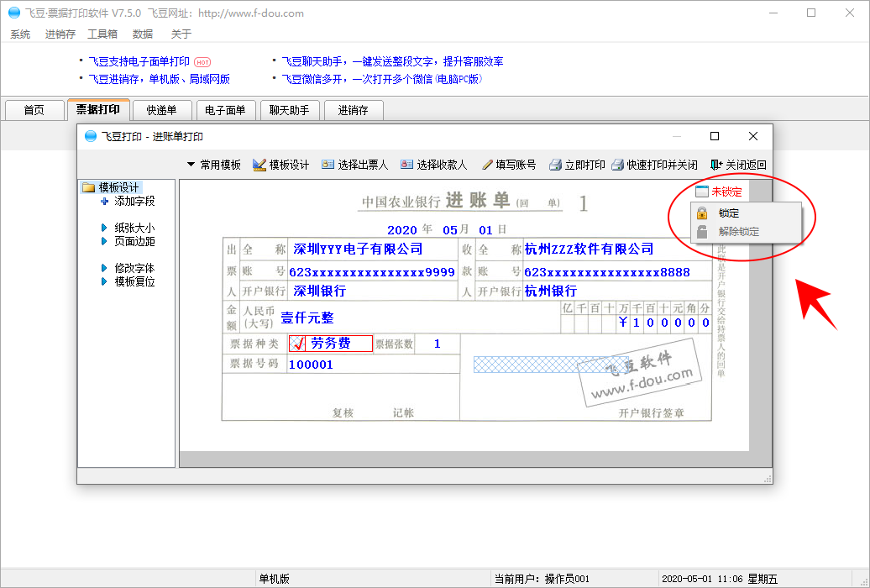
Task: Open the 飞豆聊天助手 promo link
Action: 392,61
